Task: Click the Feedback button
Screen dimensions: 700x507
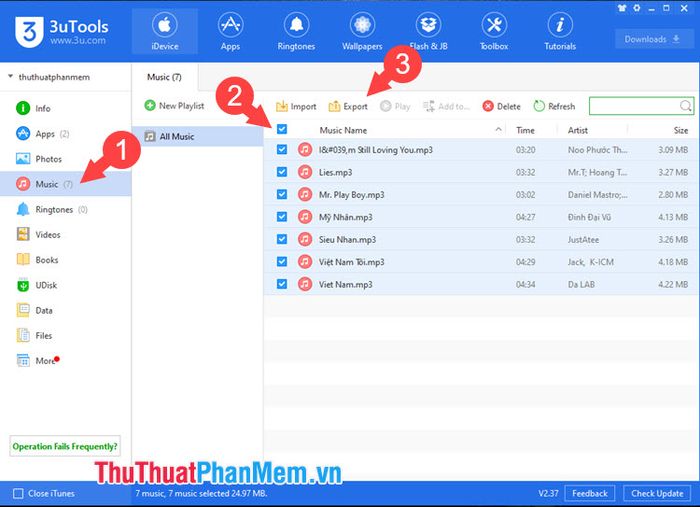Action: (590, 493)
